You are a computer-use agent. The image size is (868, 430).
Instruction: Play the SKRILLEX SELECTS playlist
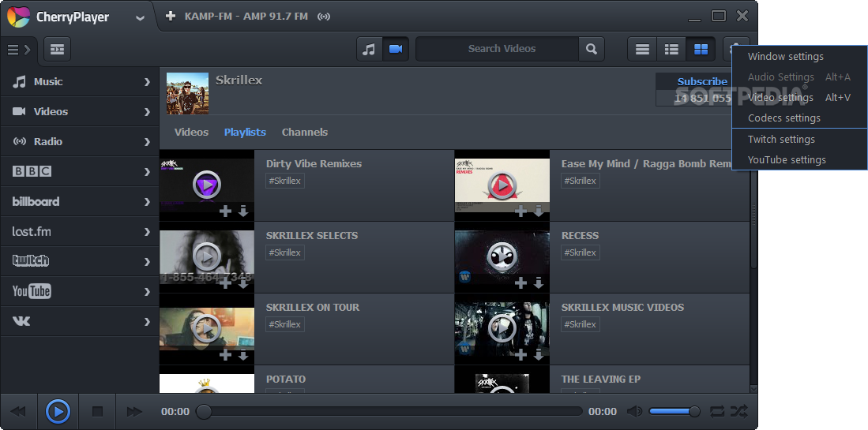207,257
